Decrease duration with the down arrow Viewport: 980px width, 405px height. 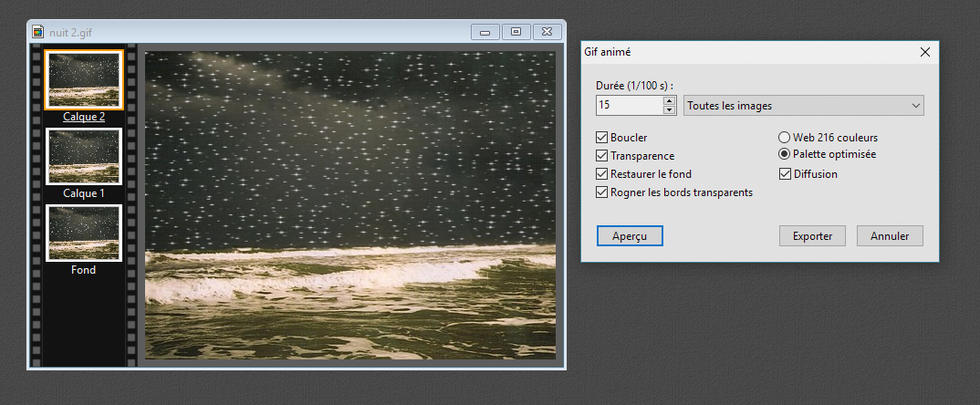pos(669,110)
